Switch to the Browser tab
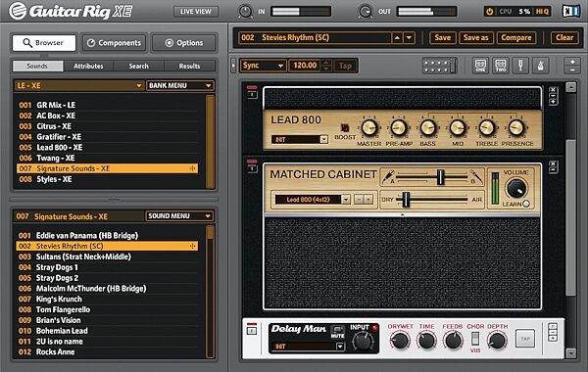The width and height of the screenshot is (588, 372). point(44,43)
